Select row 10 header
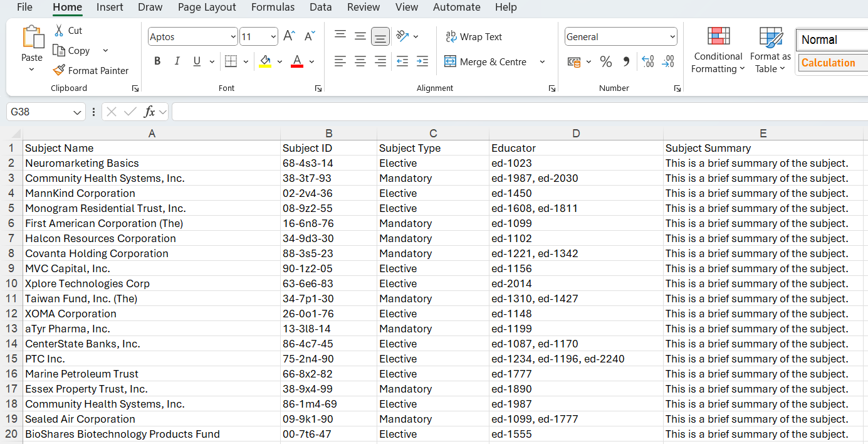This screenshot has height=444, width=868. click(11, 283)
